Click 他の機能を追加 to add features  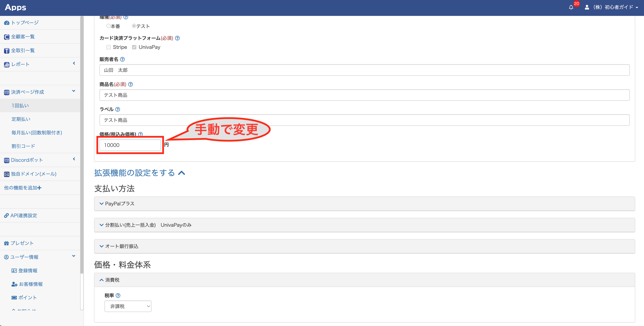coord(22,188)
